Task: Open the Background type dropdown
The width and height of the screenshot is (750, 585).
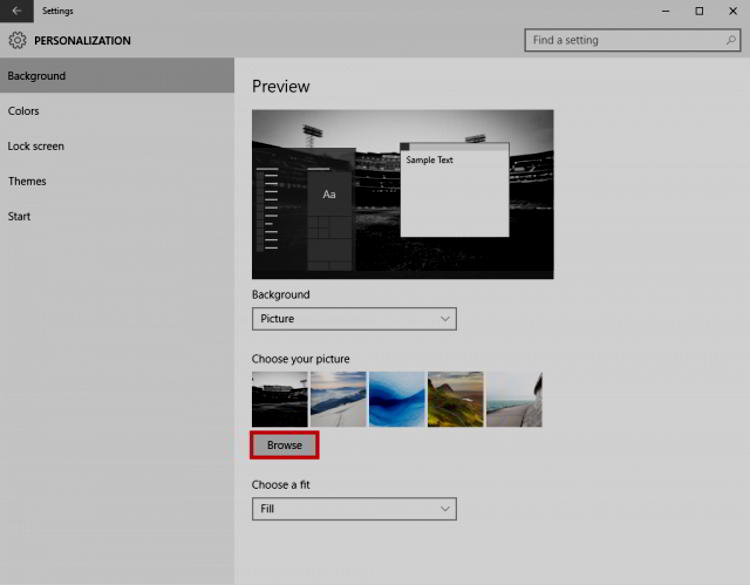Action: coord(354,319)
